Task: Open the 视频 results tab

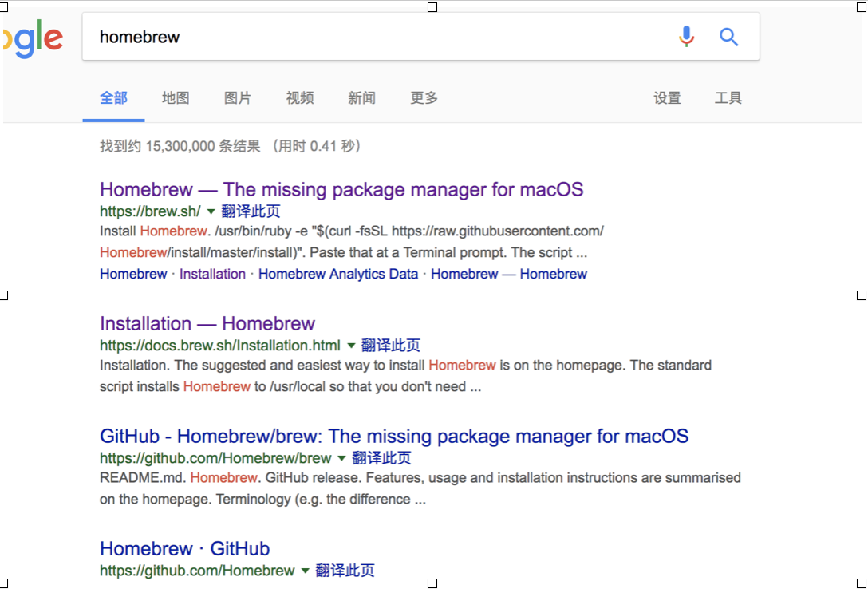Action: (300, 98)
